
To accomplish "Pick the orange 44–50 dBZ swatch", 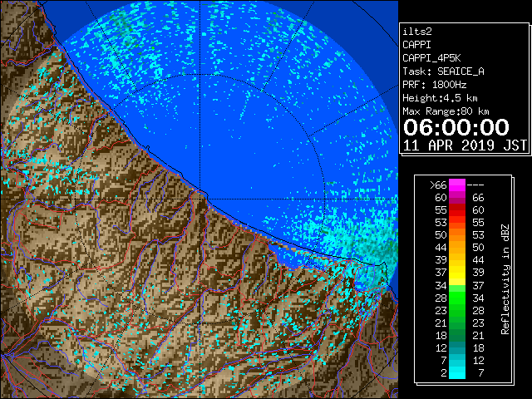I will 457,248.
